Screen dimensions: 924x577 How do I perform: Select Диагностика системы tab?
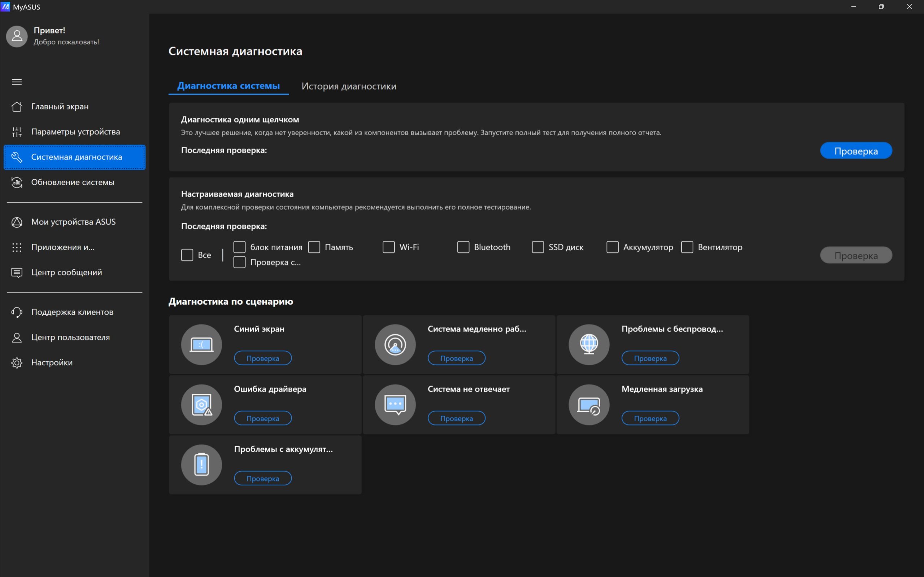tap(228, 86)
